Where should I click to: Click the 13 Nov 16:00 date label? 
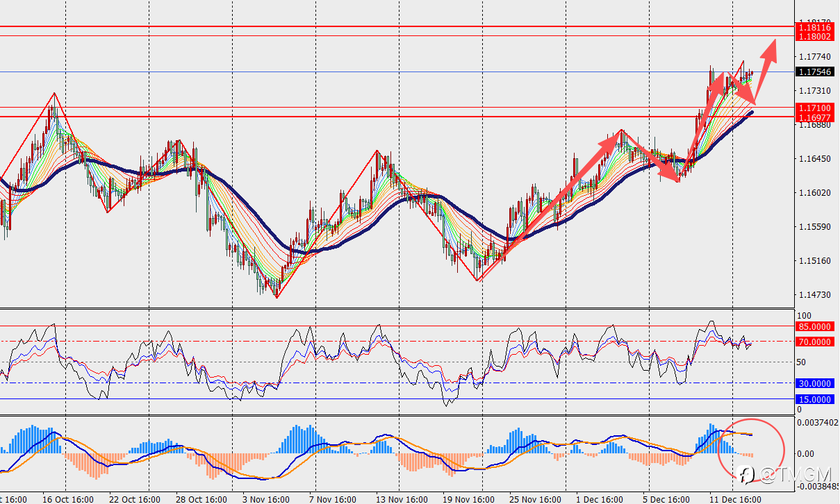coord(402,499)
